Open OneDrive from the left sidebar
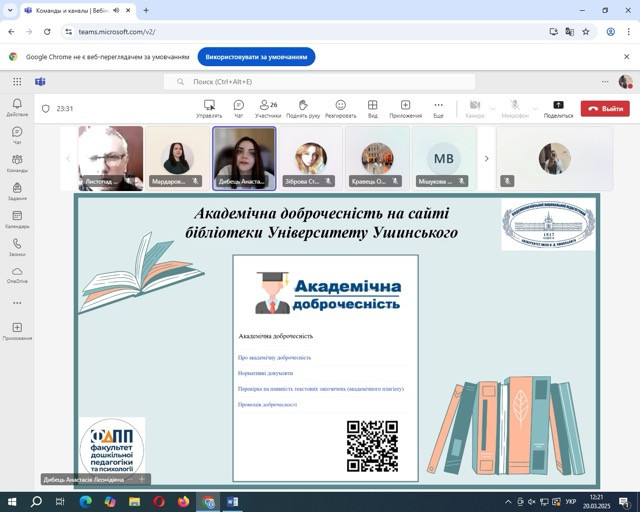640x512 pixels. 17,275
